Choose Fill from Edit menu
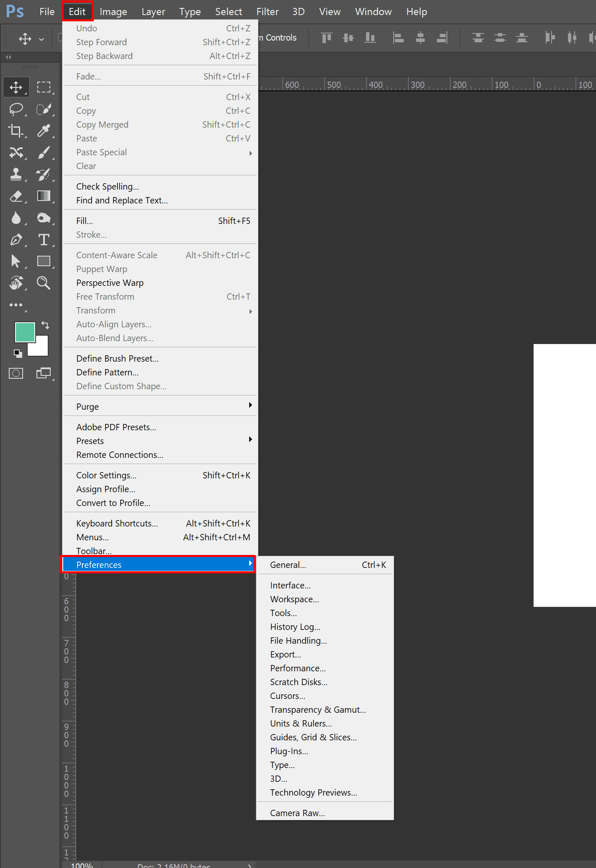The width and height of the screenshot is (596, 868). [160, 221]
